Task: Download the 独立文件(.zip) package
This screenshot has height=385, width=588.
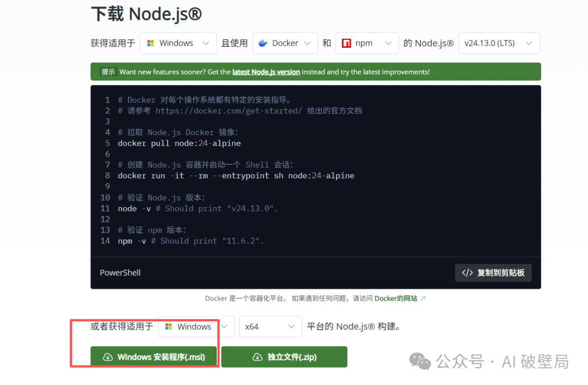Action: click(x=284, y=357)
